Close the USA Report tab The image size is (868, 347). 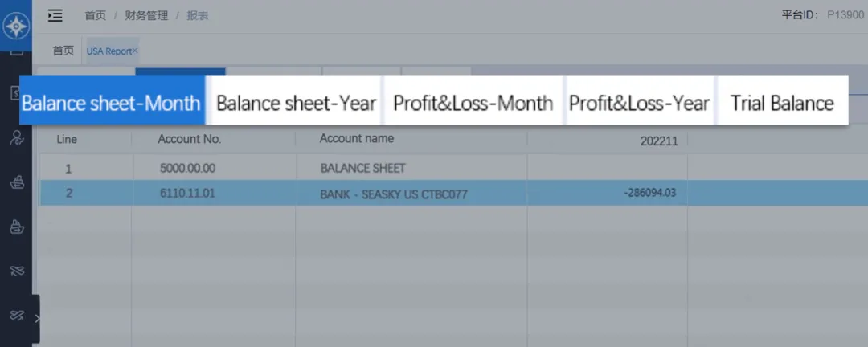click(x=135, y=51)
